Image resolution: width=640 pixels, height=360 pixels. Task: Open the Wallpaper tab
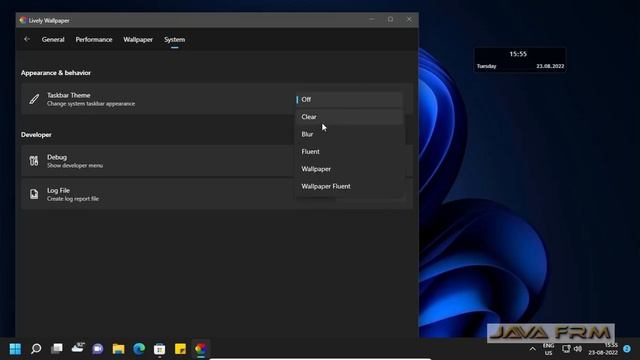[138, 40]
